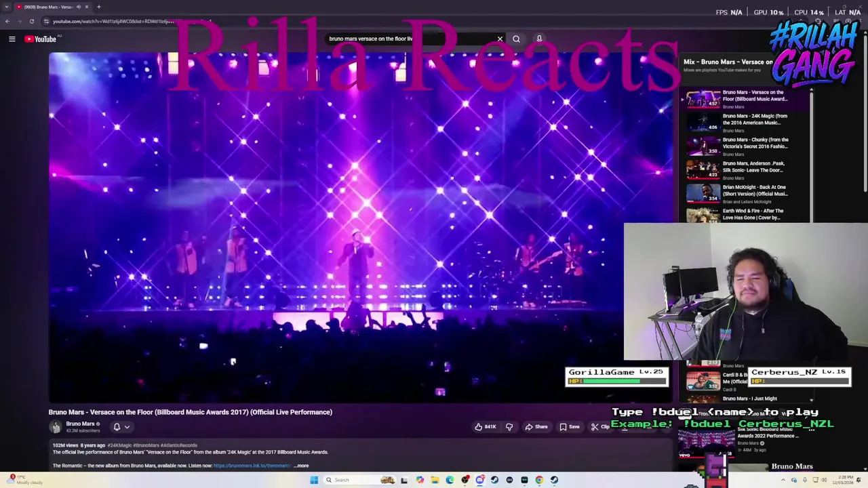
Task: Open the weather widget on taskbar
Action: 24,480
